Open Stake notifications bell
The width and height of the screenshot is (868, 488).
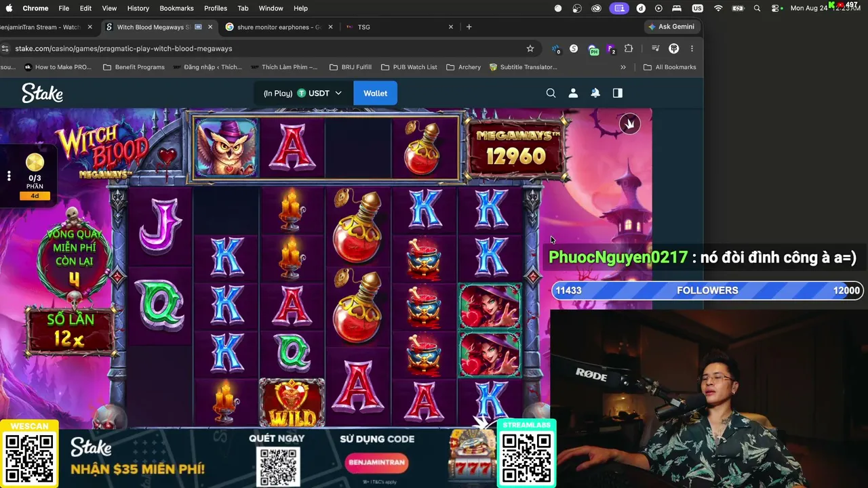tap(595, 93)
